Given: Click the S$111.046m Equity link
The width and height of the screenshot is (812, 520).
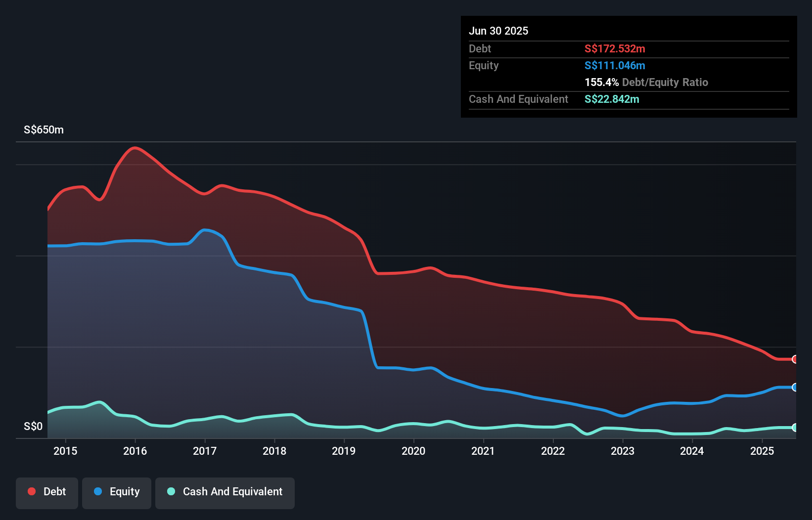Looking at the screenshot, I should pyautogui.click(x=614, y=65).
